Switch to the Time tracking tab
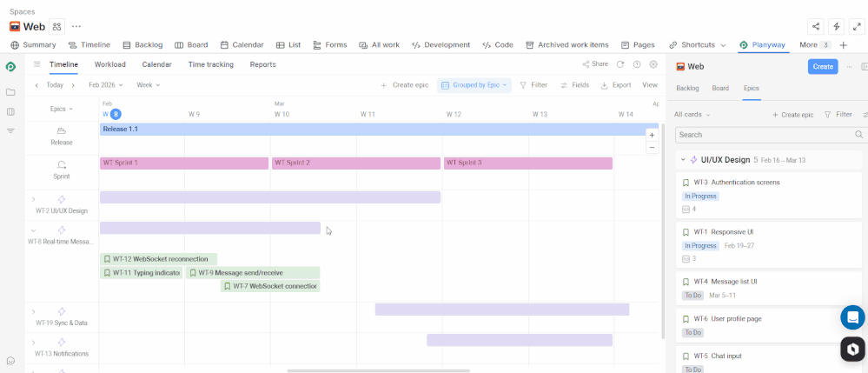868x373 pixels. [x=211, y=64]
